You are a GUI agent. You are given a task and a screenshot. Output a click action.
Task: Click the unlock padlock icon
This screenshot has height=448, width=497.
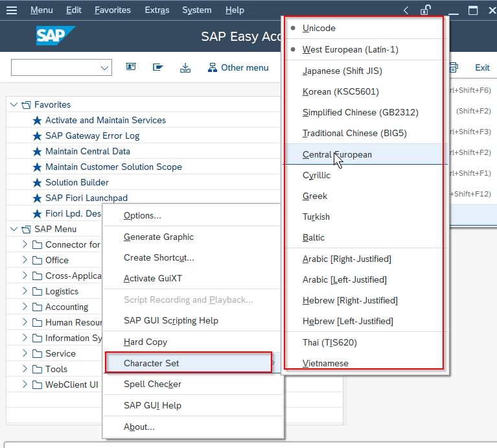(x=425, y=10)
